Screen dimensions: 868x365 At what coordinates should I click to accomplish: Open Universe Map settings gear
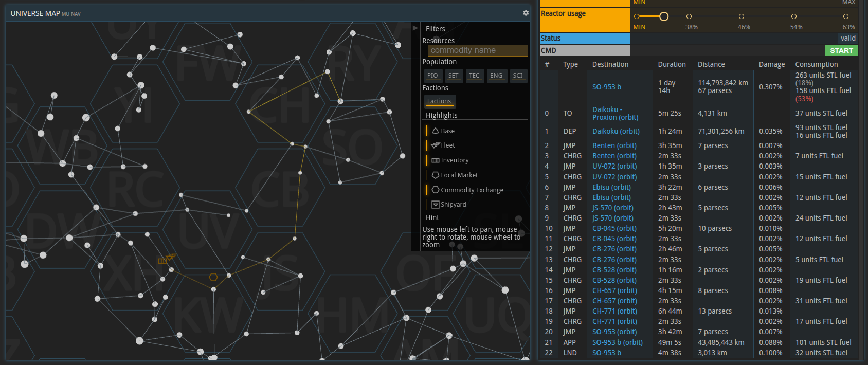pyautogui.click(x=526, y=13)
